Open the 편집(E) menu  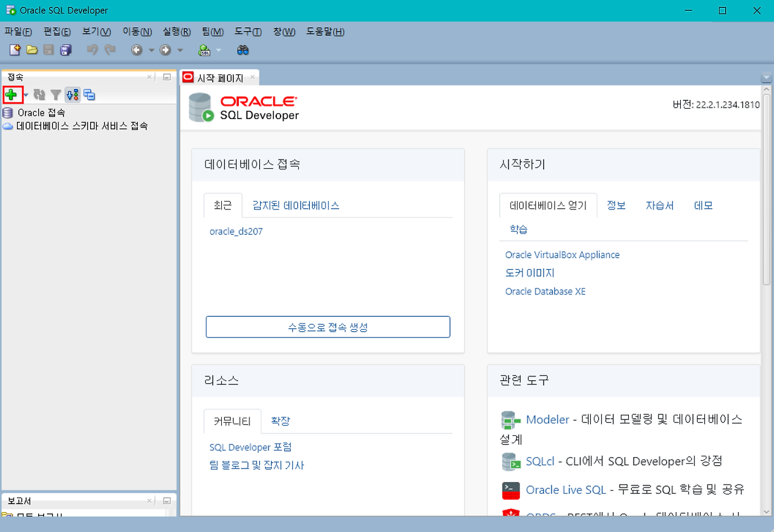pyautogui.click(x=57, y=31)
